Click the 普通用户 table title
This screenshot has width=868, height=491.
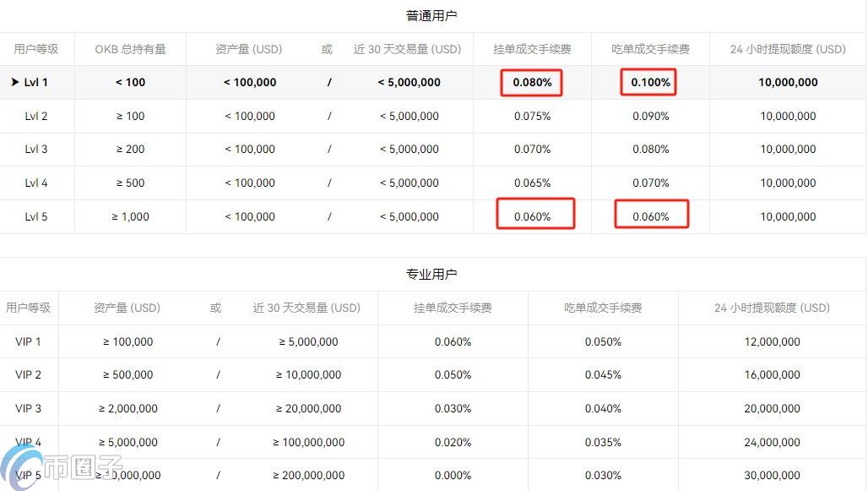point(433,14)
